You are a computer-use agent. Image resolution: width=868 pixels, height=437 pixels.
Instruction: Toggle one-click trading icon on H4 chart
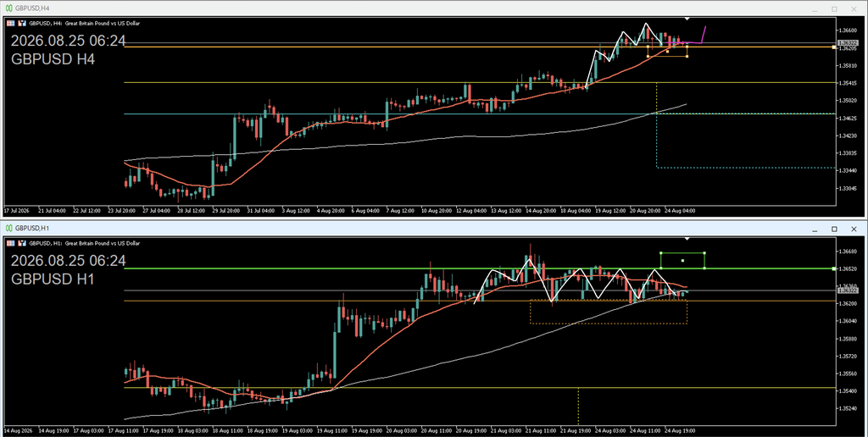[22, 23]
